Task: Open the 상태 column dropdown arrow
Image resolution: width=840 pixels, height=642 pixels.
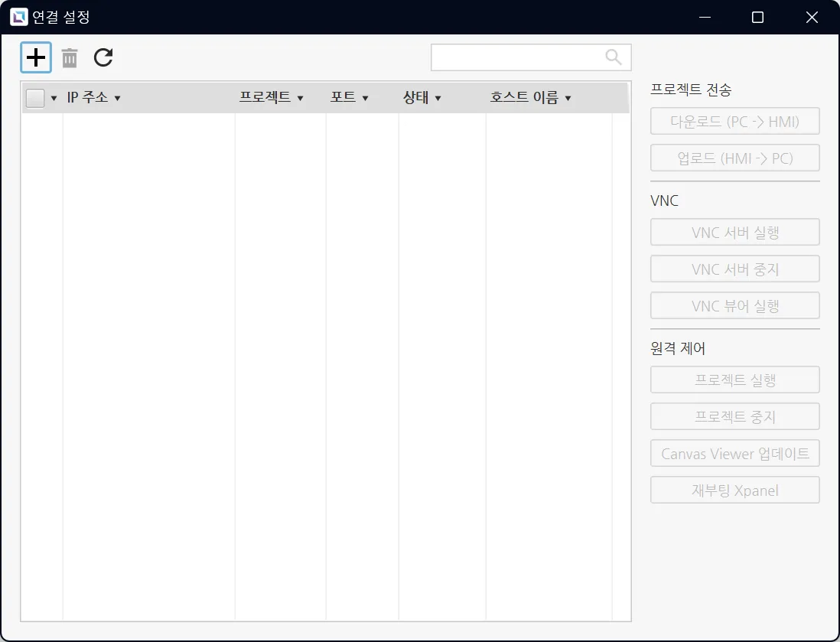Action: coord(438,99)
